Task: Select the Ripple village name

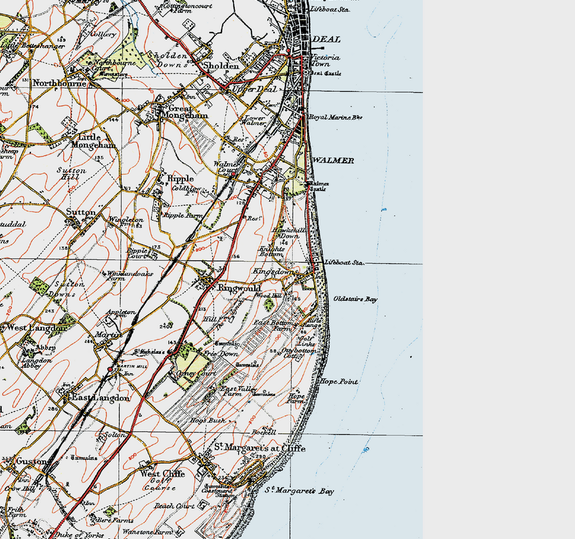Action: 180,179
